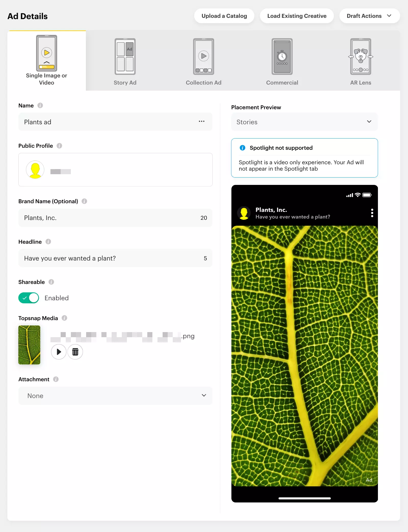Choose the AR Lens format icon
408x532 pixels.
[361, 57]
